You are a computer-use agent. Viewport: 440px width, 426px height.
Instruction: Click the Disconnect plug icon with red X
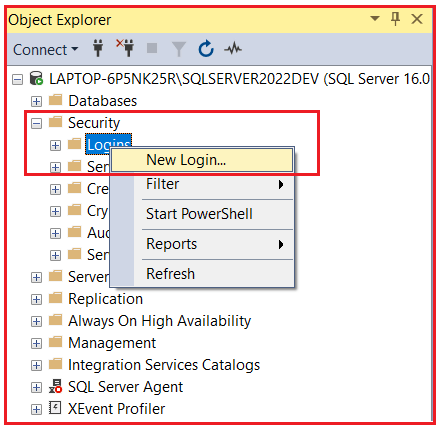coord(125,48)
